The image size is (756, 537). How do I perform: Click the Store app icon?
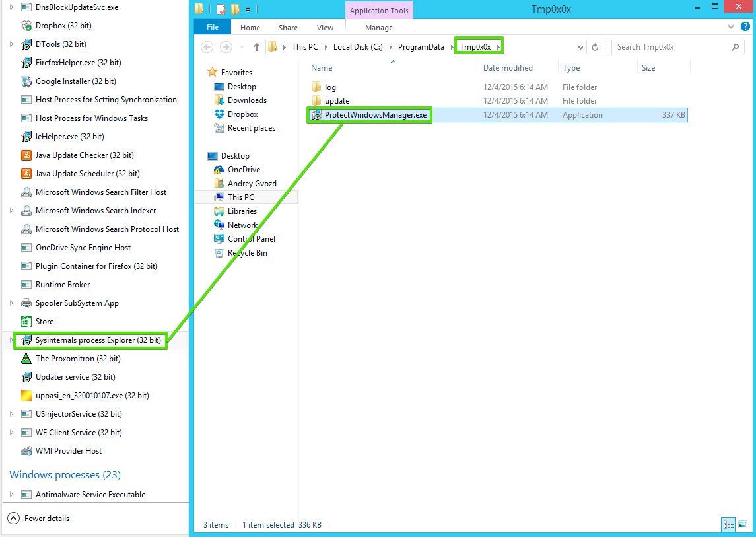coord(26,322)
